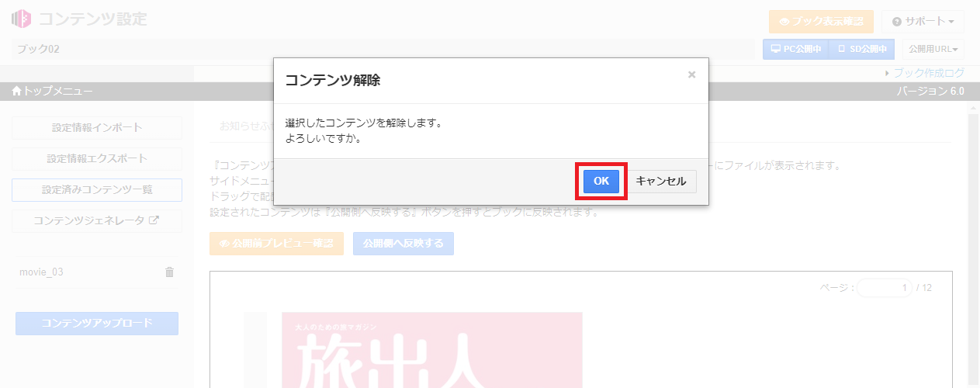The image size is (980, 388).
Task: Open コンテンツジェネレータ external link
Action: pos(97,220)
